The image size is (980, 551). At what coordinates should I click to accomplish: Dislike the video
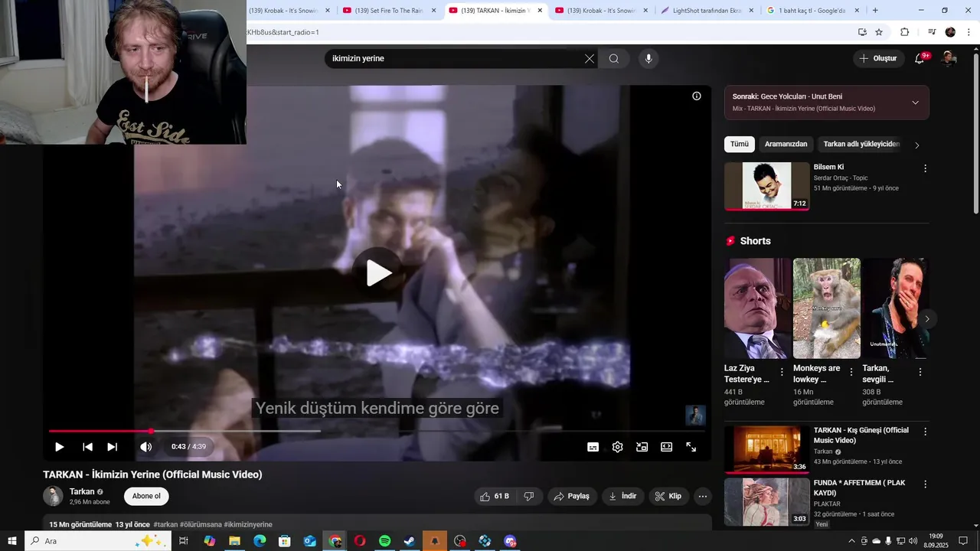[x=529, y=497]
